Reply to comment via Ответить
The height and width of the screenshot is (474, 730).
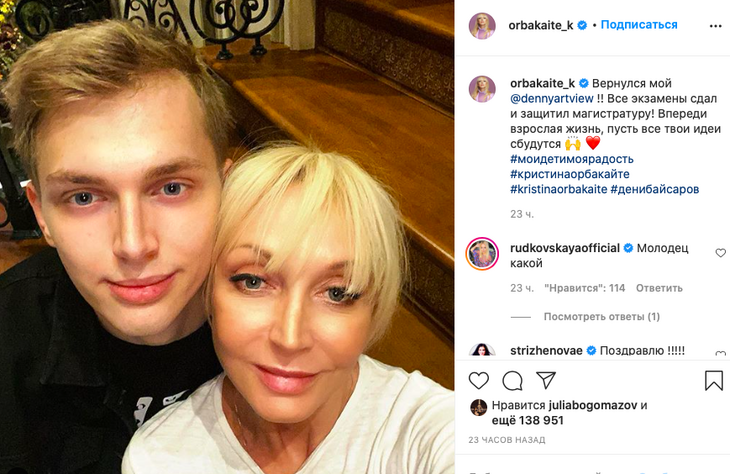(x=659, y=288)
